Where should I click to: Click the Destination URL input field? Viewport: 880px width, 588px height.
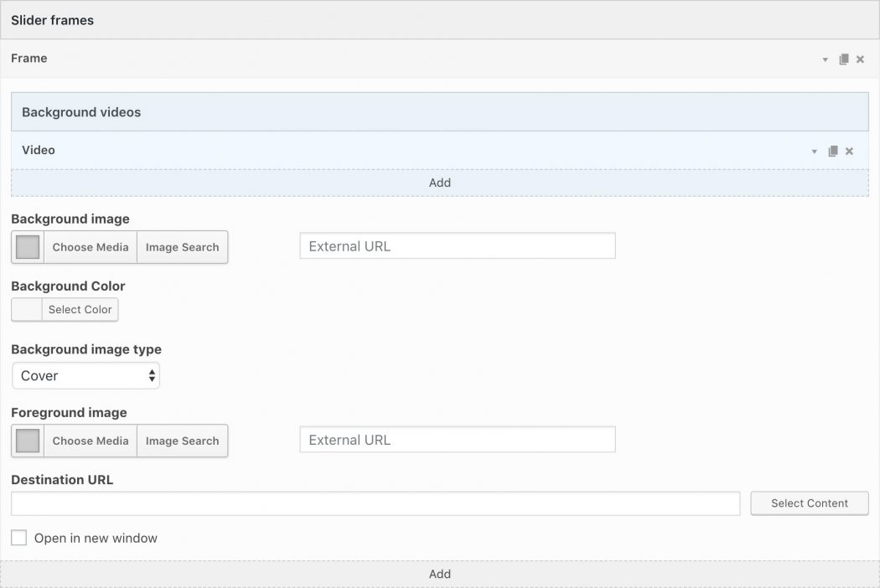pos(375,503)
